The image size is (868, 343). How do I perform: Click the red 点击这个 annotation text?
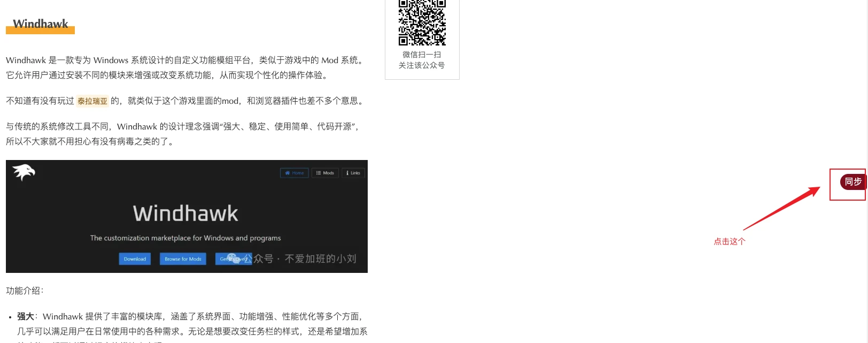coord(730,241)
